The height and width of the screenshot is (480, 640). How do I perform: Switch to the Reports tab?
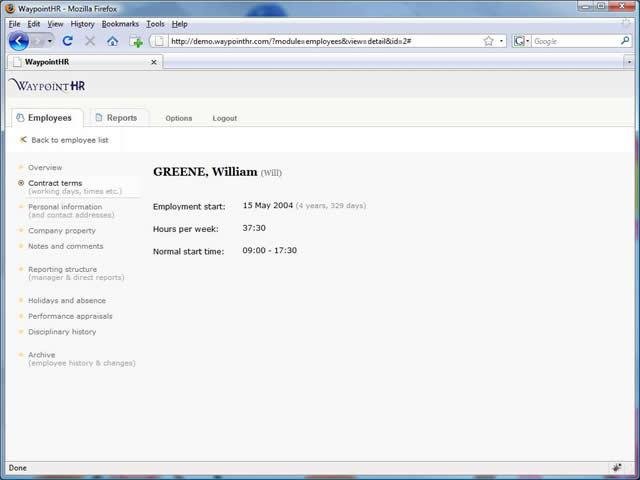(119, 118)
